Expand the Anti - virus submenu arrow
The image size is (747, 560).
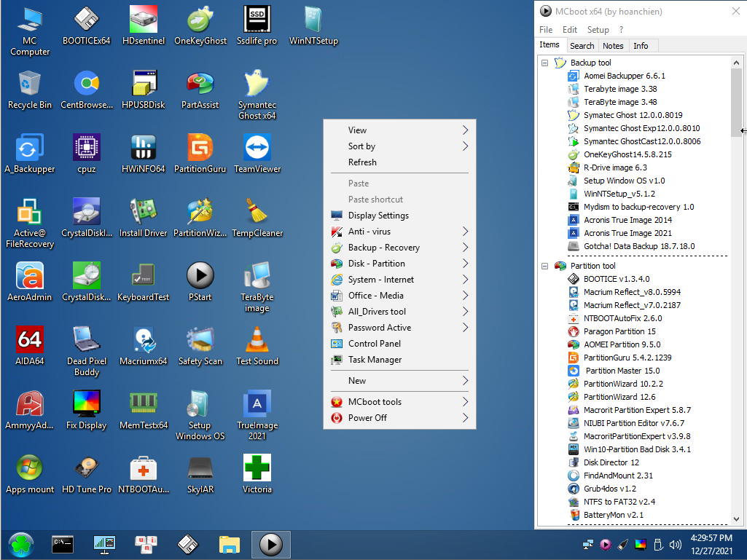point(465,232)
